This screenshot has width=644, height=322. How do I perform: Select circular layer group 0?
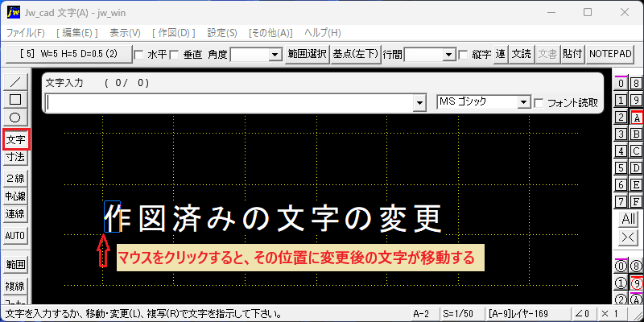(x=621, y=267)
